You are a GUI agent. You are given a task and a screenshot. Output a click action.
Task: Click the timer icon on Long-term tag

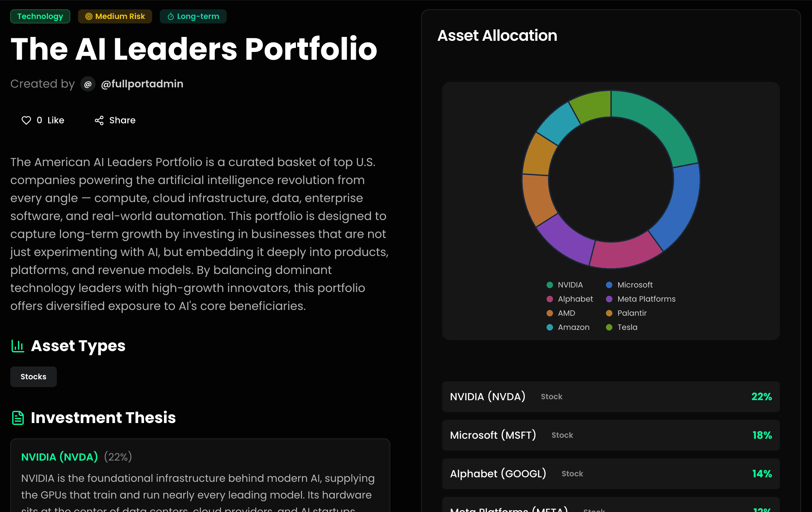[x=171, y=16]
